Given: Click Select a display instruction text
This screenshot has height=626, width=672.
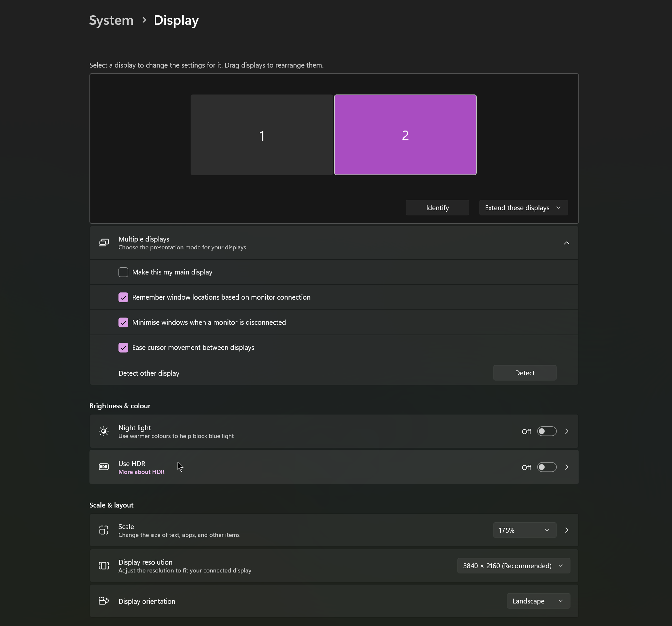Looking at the screenshot, I should click(206, 65).
